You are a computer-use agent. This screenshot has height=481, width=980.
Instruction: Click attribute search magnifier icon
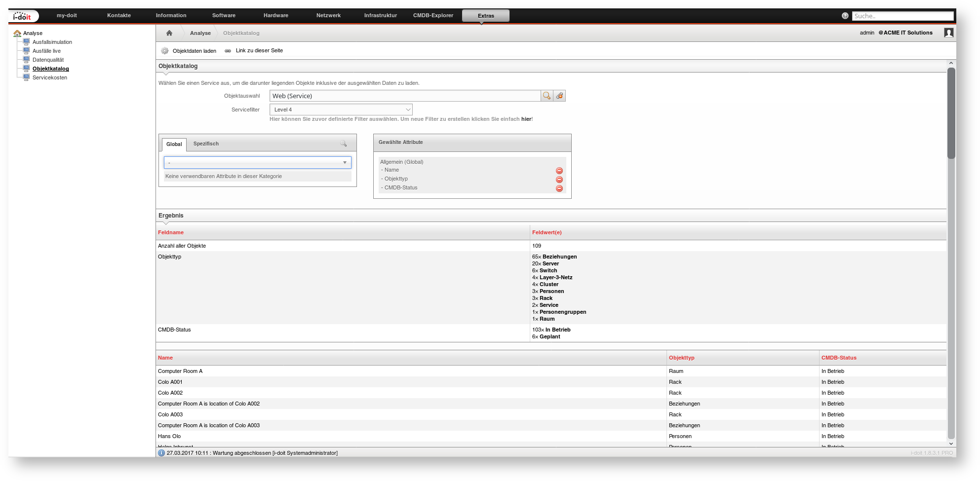(x=343, y=144)
